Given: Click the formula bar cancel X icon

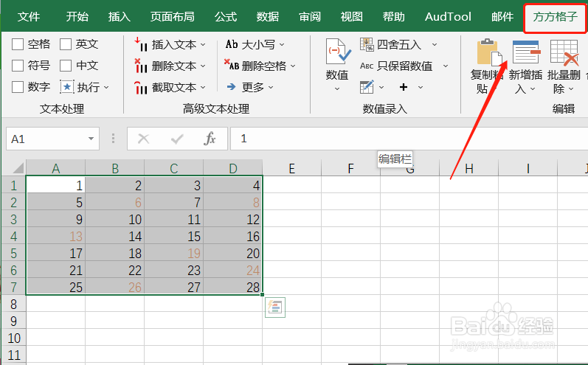Looking at the screenshot, I should 144,139.
